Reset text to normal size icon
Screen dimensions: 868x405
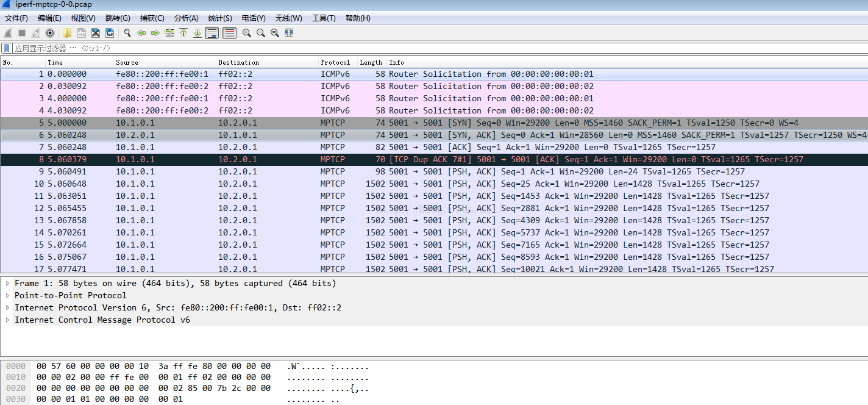point(275,33)
